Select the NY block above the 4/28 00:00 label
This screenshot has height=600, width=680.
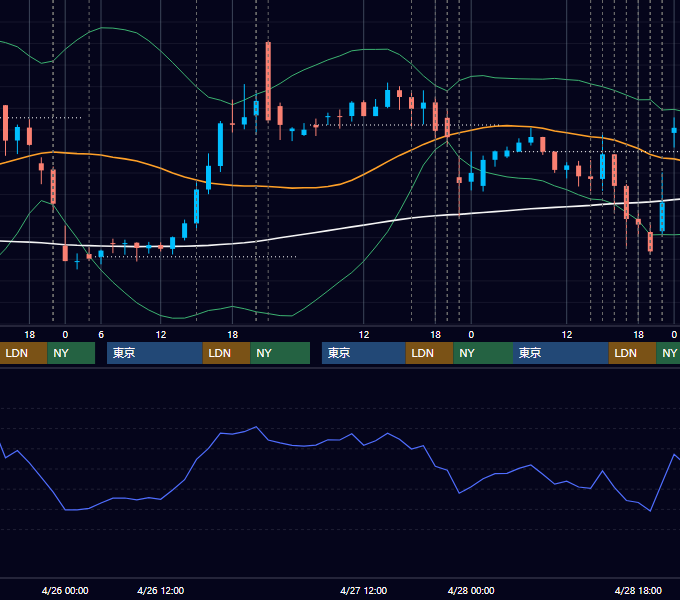click(x=483, y=353)
